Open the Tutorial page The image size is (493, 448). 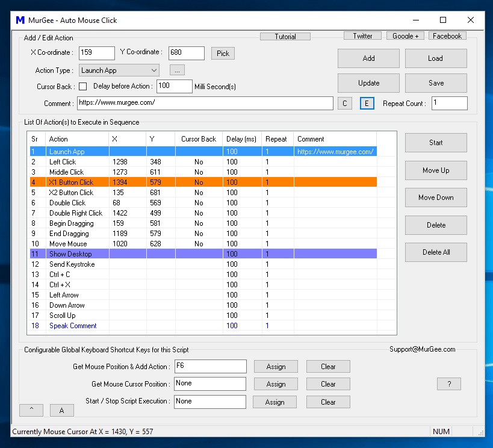(x=285, y=36)
